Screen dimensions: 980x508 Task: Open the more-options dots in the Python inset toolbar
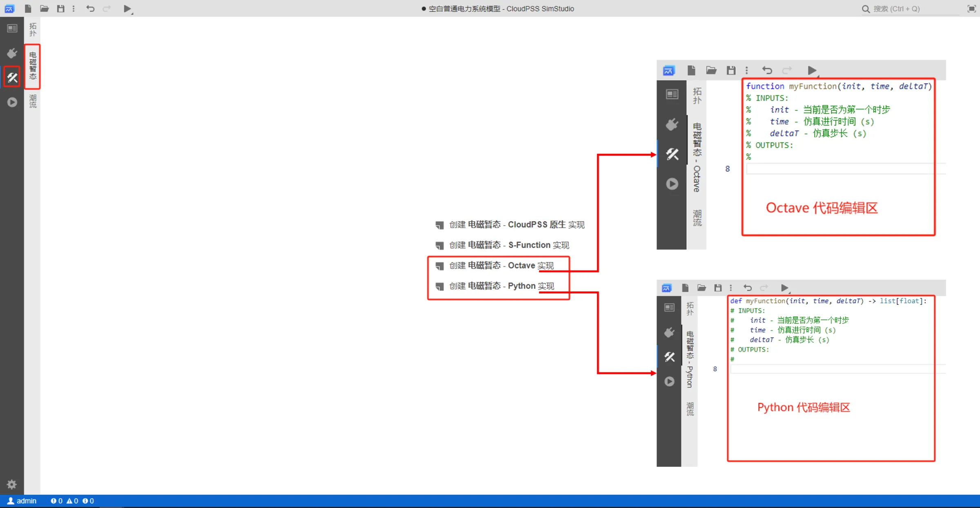(x=731, y=288)
